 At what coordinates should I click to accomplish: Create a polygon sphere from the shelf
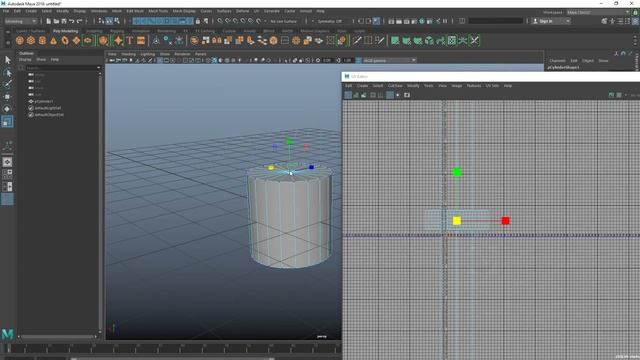coord(20,40)
